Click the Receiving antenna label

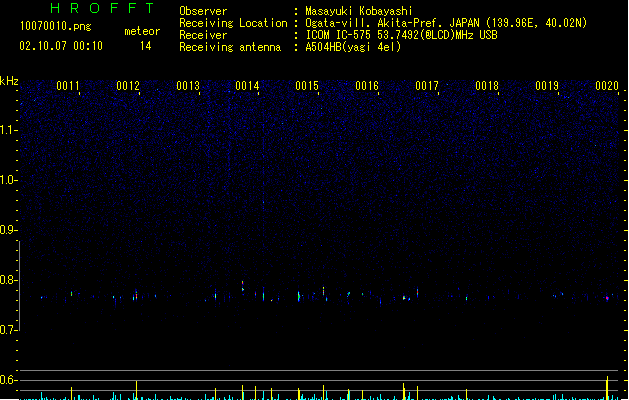[230, 47]
